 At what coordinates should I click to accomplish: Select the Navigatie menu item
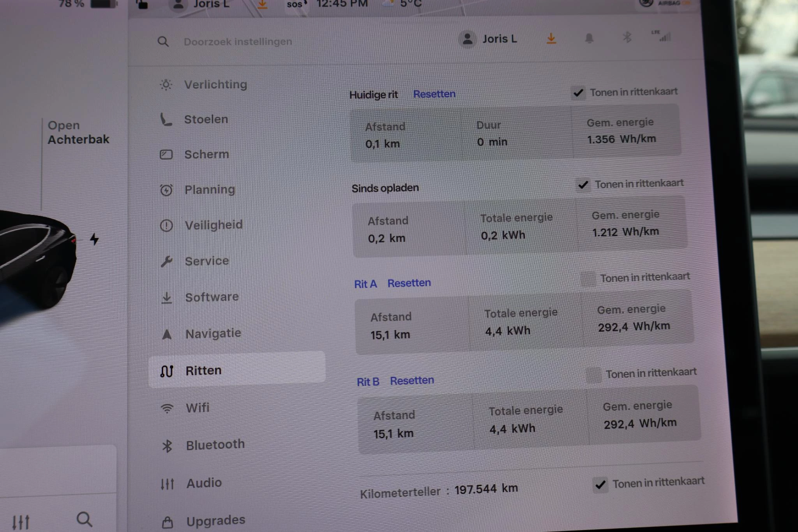[213, 334]
